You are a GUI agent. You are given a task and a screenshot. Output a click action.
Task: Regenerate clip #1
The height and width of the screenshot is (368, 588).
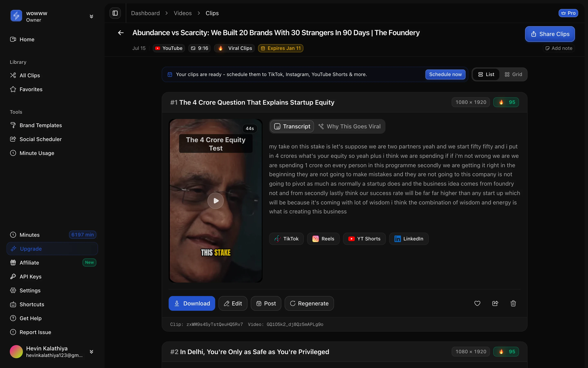(x=309, y=303)
